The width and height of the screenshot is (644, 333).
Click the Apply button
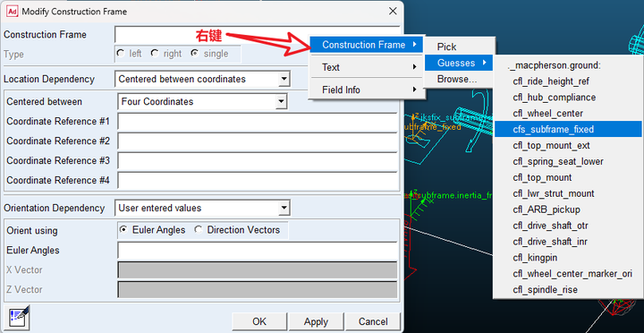coord(316,321)
